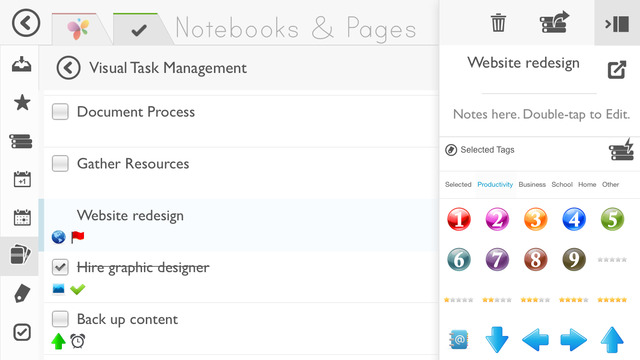The height and width of the screenshot is (360, 640).
Task: Apply the blue number 4 tag
Action: 574,219
